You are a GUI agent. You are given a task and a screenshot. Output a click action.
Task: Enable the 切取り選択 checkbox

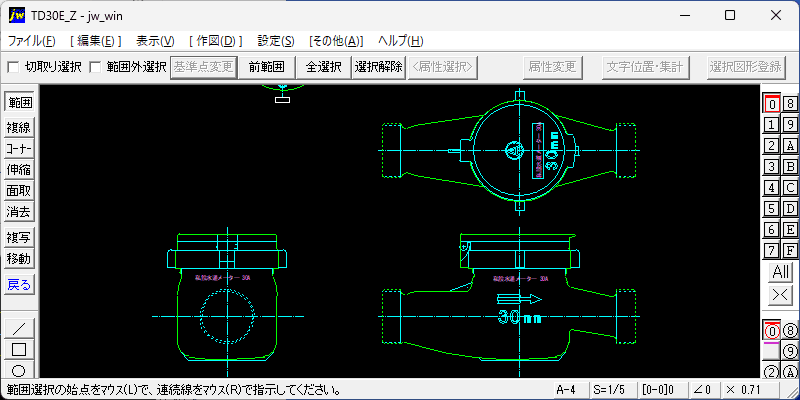(x=14, y=67)
